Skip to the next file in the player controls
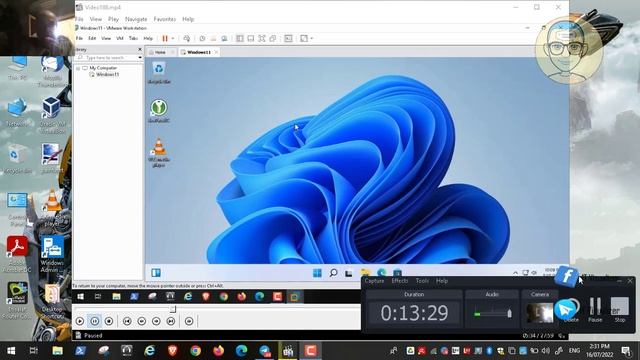Image resolution: width=640 pixels, height=360 pixels. [x=171, y=322]
